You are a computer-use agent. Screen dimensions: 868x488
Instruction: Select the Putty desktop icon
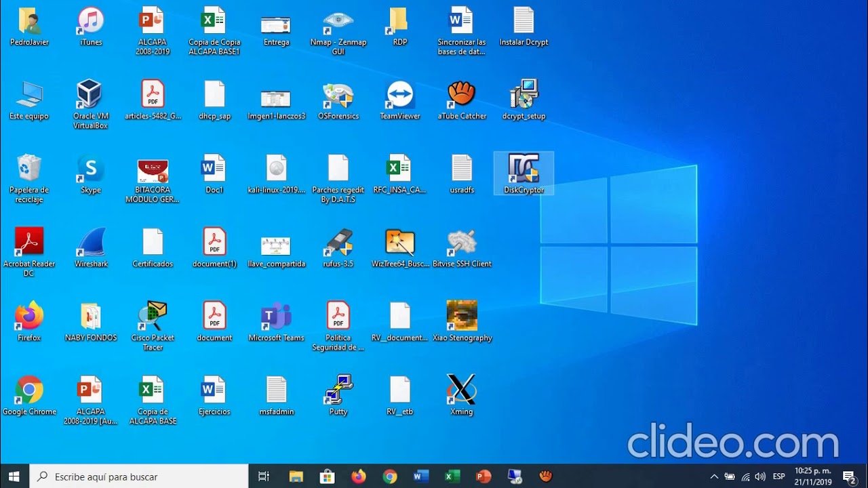[x=338, y=396]
